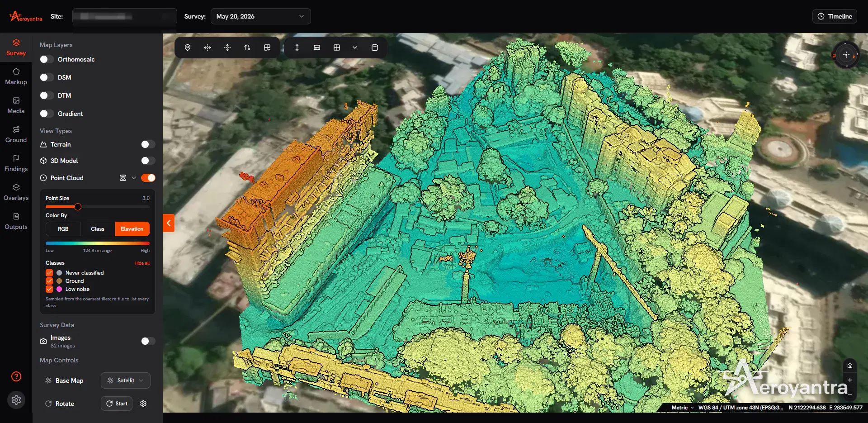The height and width of the screenshot is (423, 868).
Task: Click the sort order arrow icon
Action: pos(247,48)
